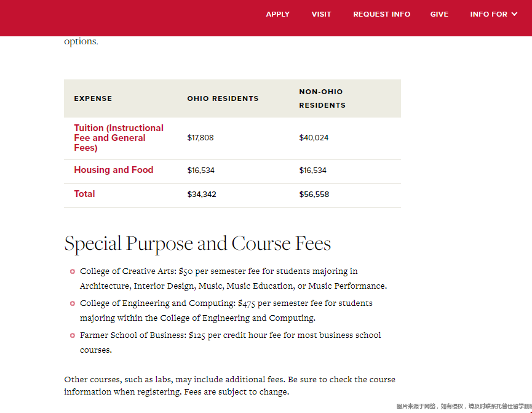Select Request Info in top navigation
The height and width of the screenshot is (413, 532).
(381, 14)
